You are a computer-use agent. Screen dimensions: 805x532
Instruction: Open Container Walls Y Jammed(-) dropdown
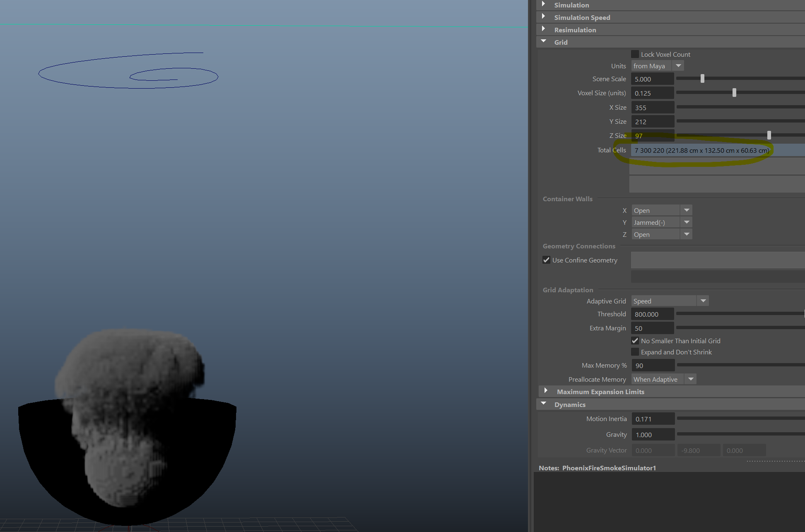[662, 222]
